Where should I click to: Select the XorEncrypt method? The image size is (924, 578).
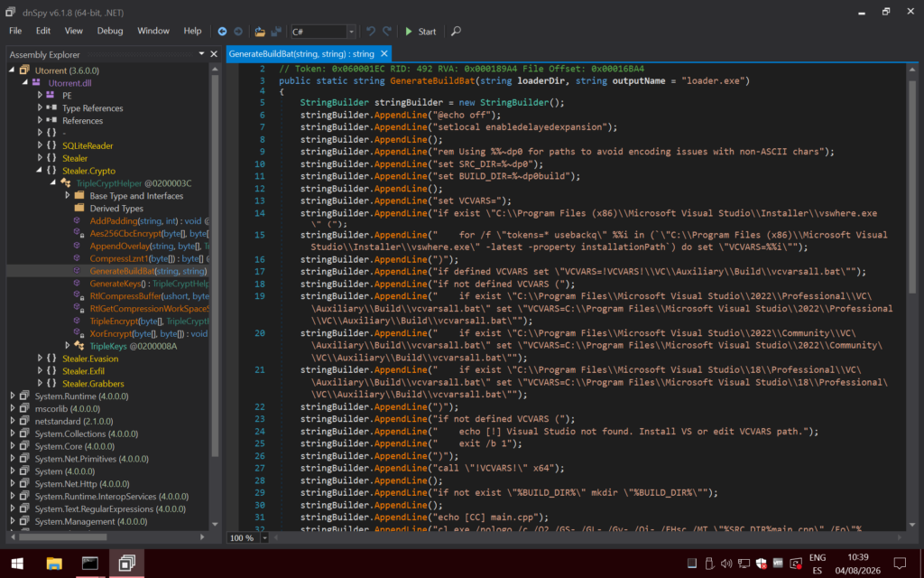(149, 333)
